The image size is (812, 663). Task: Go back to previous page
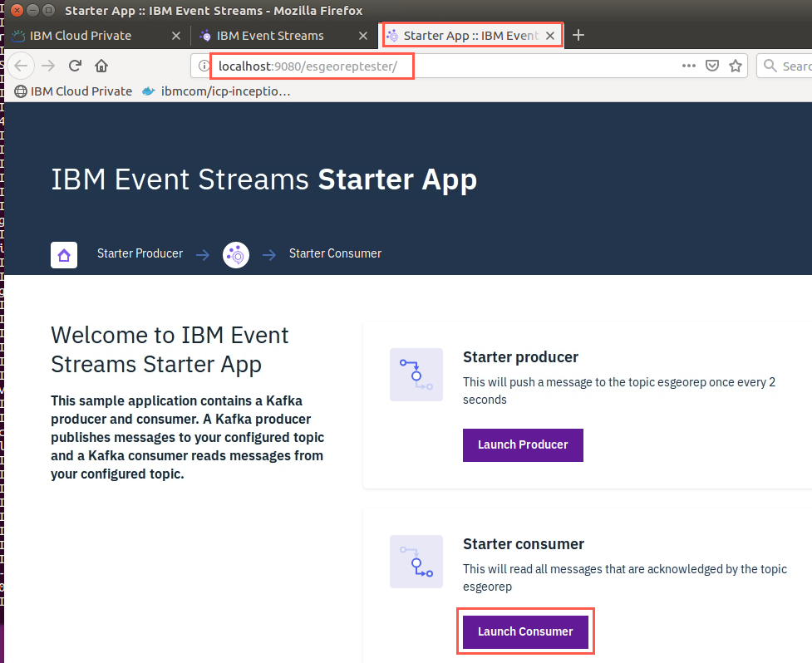click(x=21, y=66)
